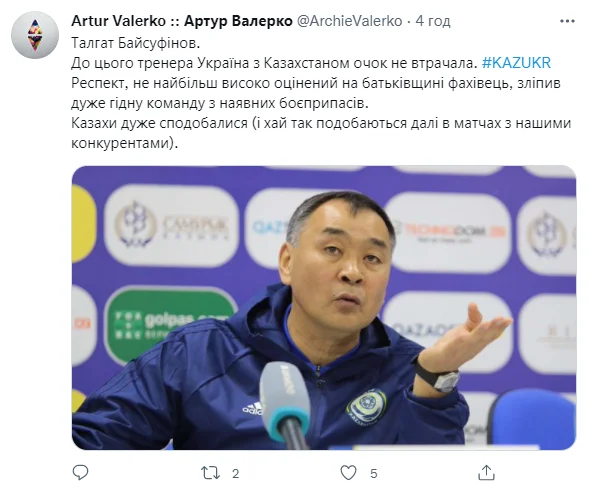The width and height of the screenshot is (592, 493).
Task: Click the reply speech bubble icon
Action: click(x=80, y=473)
